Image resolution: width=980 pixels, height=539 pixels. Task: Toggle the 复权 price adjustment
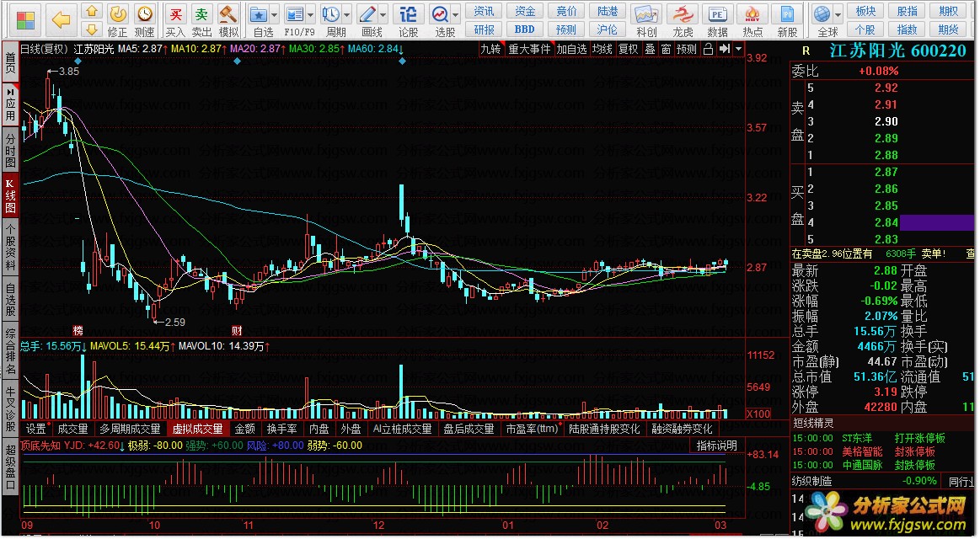click(628, 49)
